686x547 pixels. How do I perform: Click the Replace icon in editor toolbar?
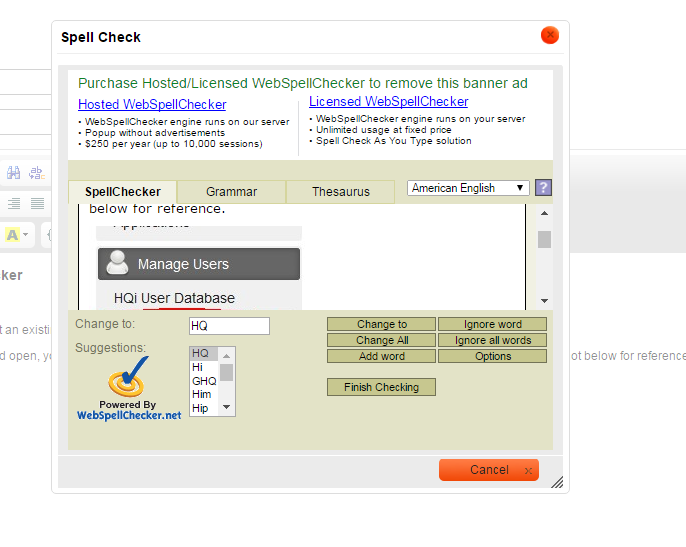[37, 173]
